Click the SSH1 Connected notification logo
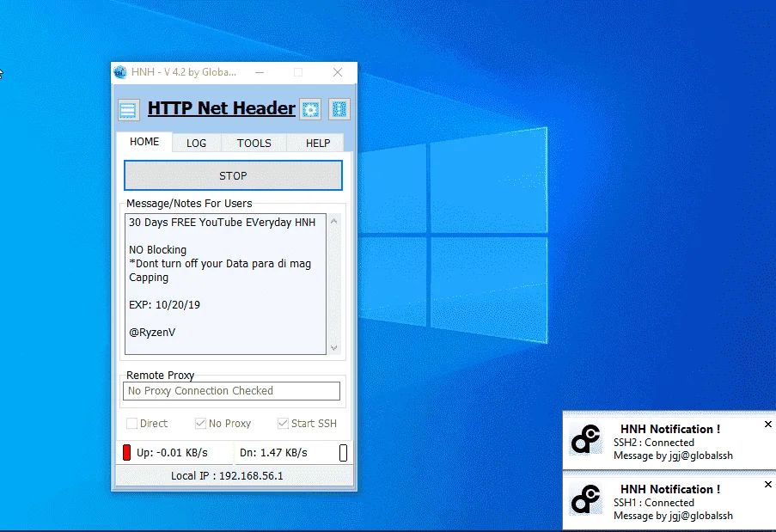Screen dimensions: 776x532 pyautogui.click(x=585, y=498)
